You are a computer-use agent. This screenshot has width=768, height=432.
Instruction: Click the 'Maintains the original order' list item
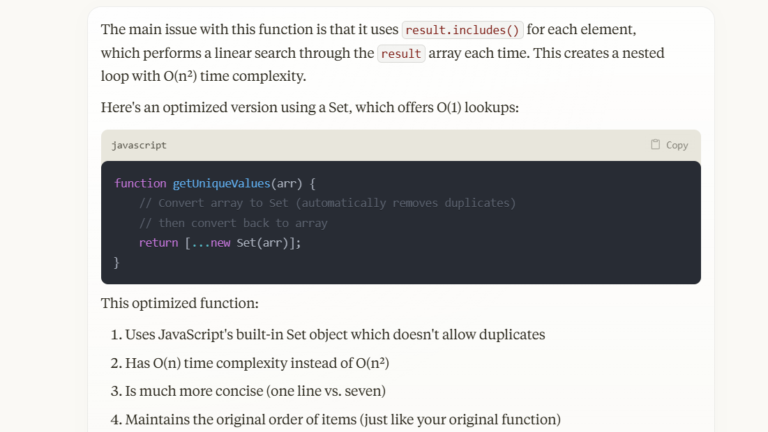[x=343, y=419]
